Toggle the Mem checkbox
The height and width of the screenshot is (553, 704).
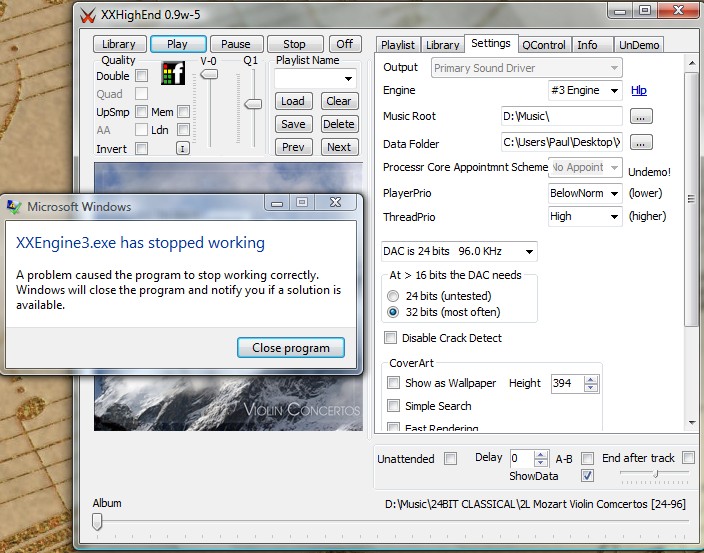click(183, 111)
